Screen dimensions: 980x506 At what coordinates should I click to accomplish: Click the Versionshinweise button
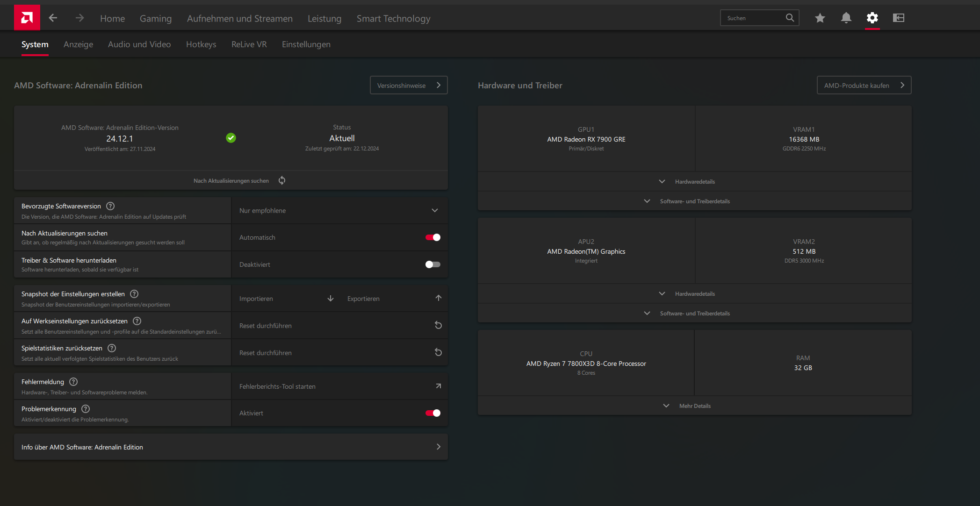[x=408, y=85]
